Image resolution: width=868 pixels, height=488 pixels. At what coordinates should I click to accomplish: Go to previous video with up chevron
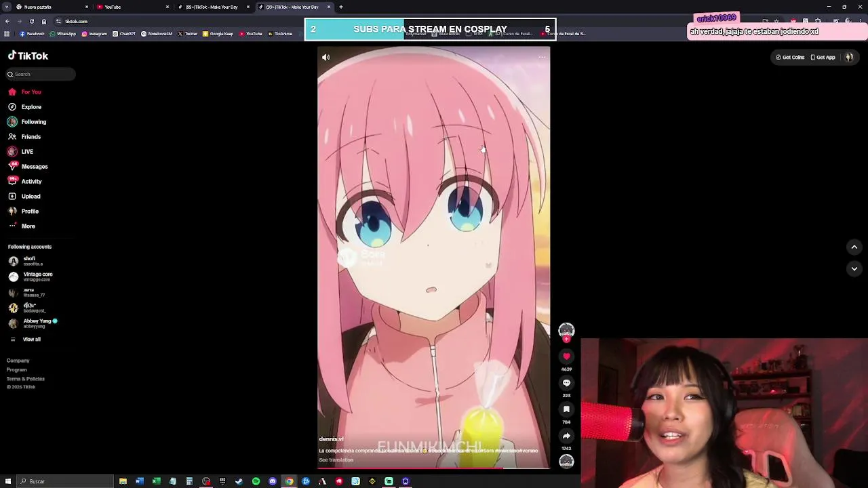pyautogui.click(x=854, y=247)
